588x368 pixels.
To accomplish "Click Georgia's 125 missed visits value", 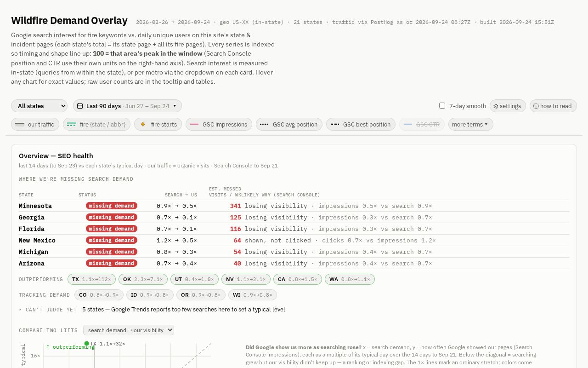I will [x=236, y=217].
